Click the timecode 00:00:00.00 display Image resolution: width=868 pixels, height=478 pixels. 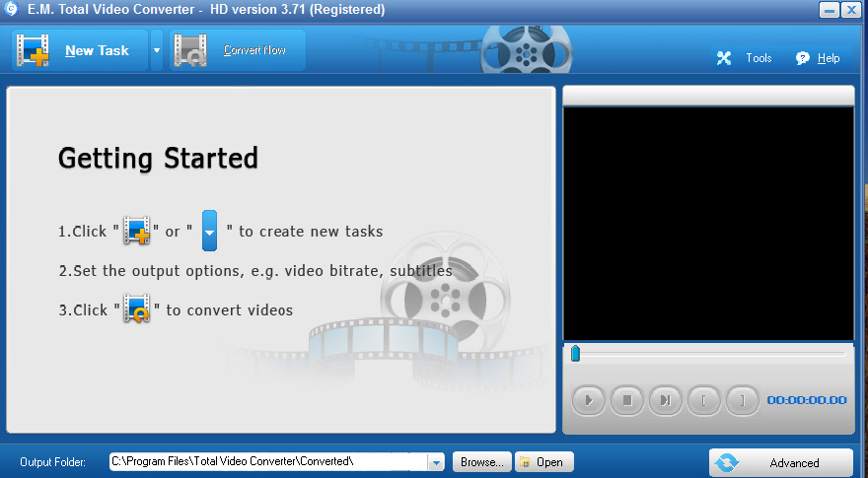click(807, 400)
